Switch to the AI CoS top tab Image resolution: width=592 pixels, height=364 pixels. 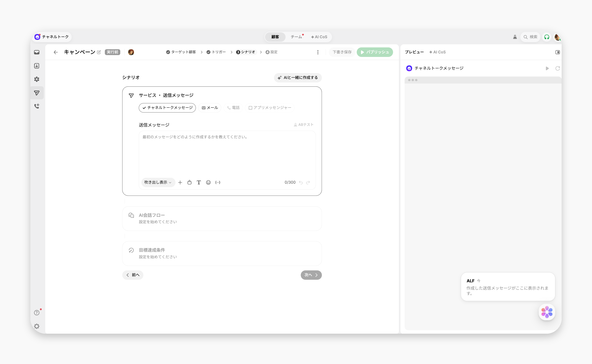(319, 37)
